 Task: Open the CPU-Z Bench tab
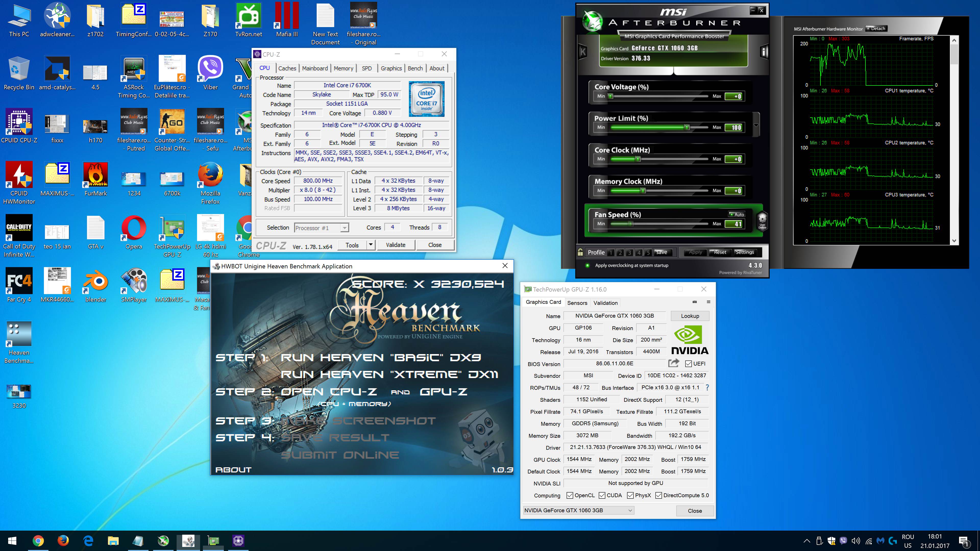(415, 68)
